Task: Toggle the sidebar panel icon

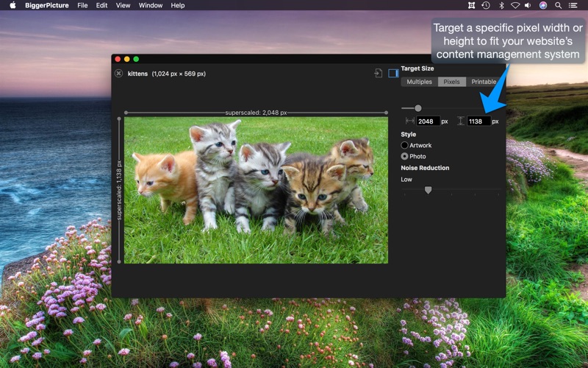Action: (393, 74)
